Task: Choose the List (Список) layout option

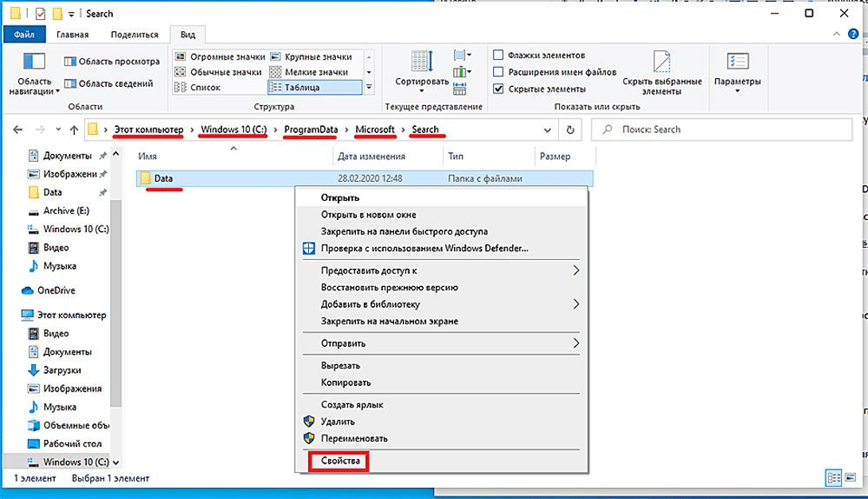Action: 205,87
